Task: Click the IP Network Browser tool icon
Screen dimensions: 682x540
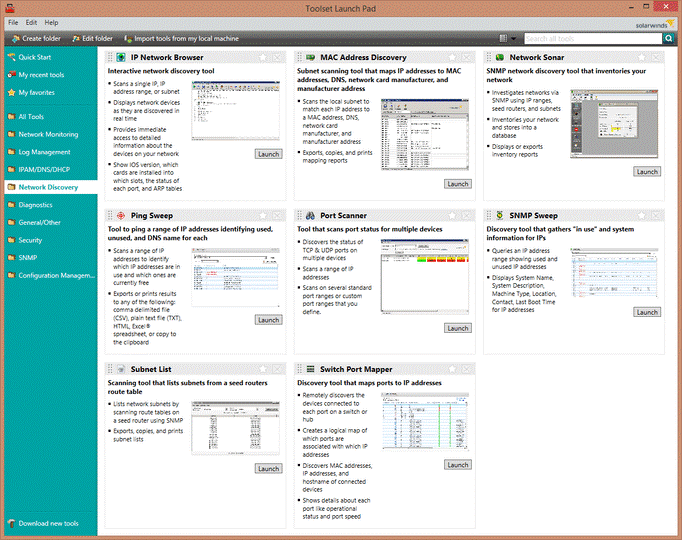Action: pos(121,57)
